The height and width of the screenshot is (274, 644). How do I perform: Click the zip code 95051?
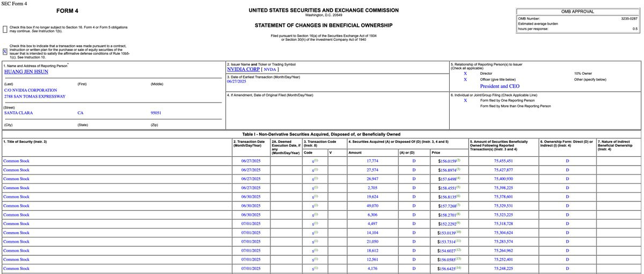click(x=156, y=113)
